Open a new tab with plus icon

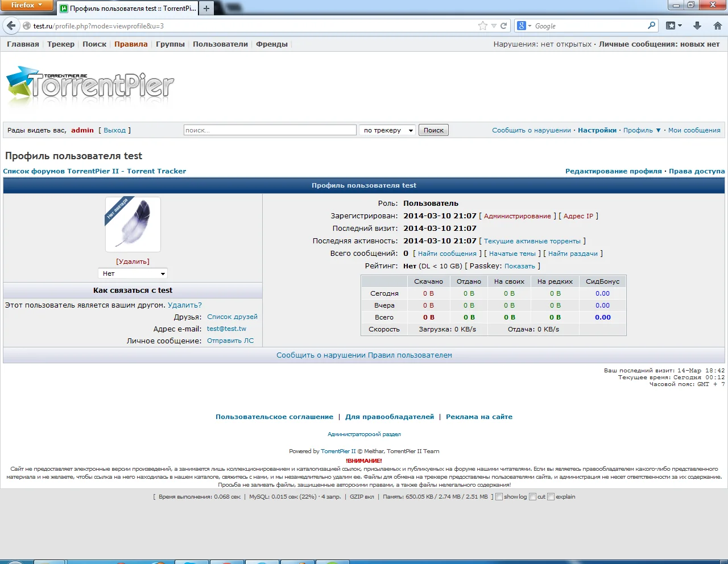coord(206,8)
